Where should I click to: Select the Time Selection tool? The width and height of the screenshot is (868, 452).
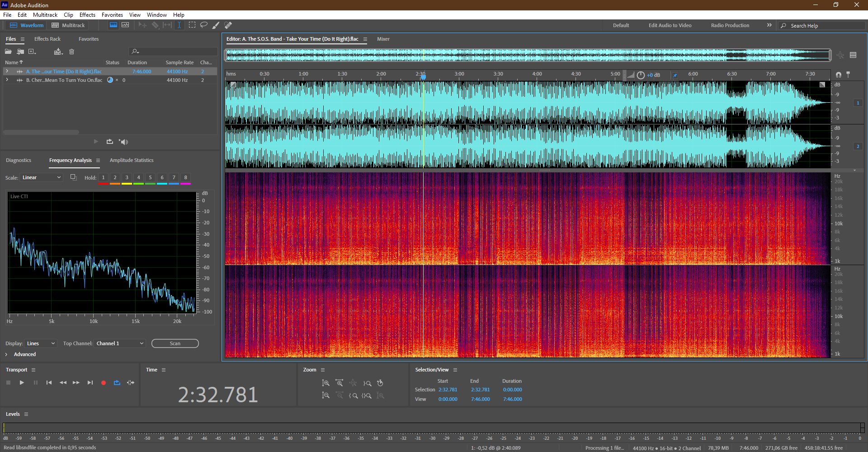179,25
